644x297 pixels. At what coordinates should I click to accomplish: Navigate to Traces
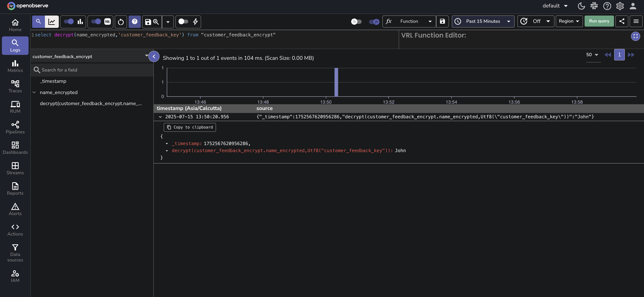[15, 86]
